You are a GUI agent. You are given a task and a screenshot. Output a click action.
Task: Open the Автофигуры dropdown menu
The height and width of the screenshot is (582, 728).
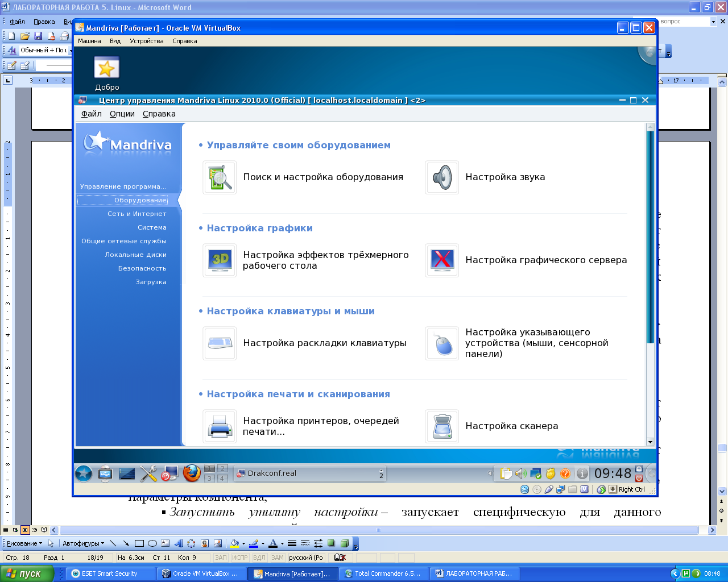83,543
